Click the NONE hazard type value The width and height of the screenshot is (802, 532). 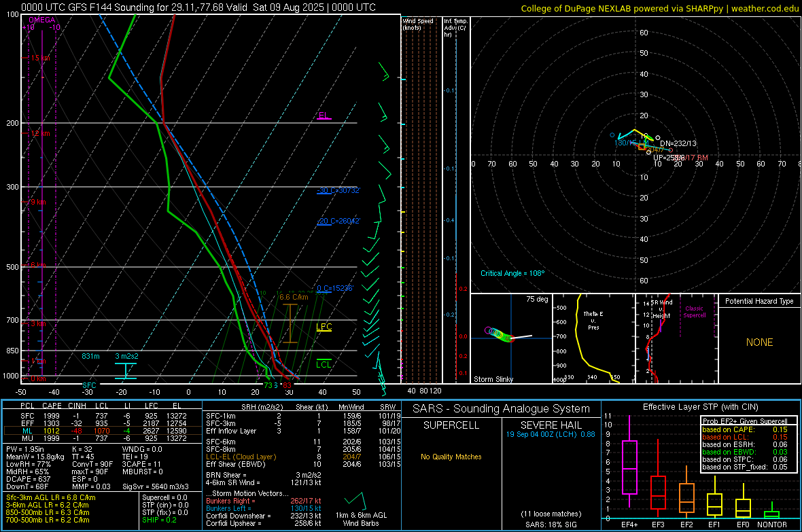(760, 342)
